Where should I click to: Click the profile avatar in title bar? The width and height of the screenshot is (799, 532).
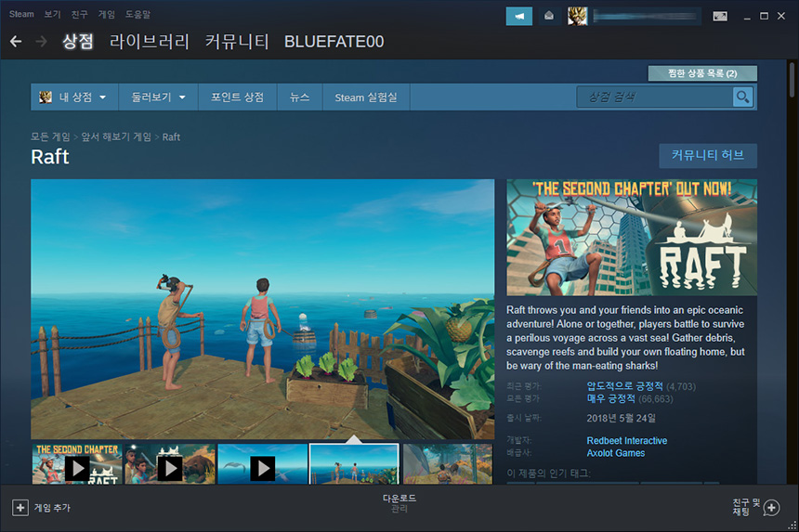577,17
